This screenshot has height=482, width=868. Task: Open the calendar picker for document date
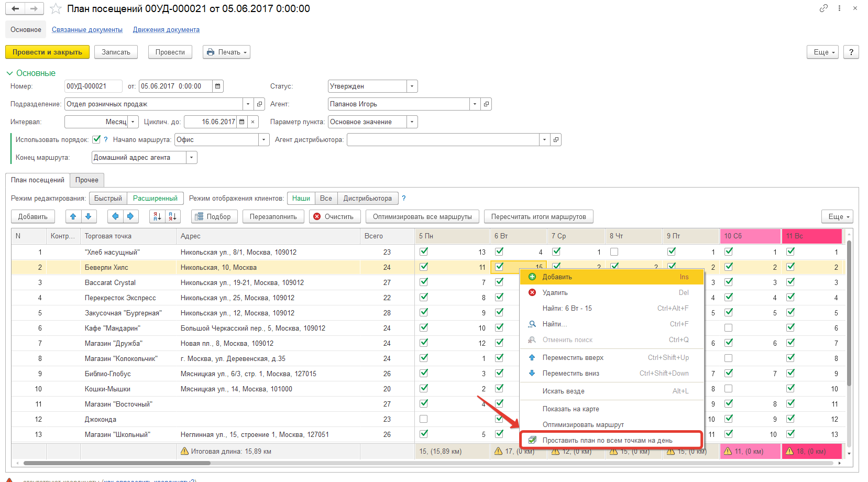(218, 86)
